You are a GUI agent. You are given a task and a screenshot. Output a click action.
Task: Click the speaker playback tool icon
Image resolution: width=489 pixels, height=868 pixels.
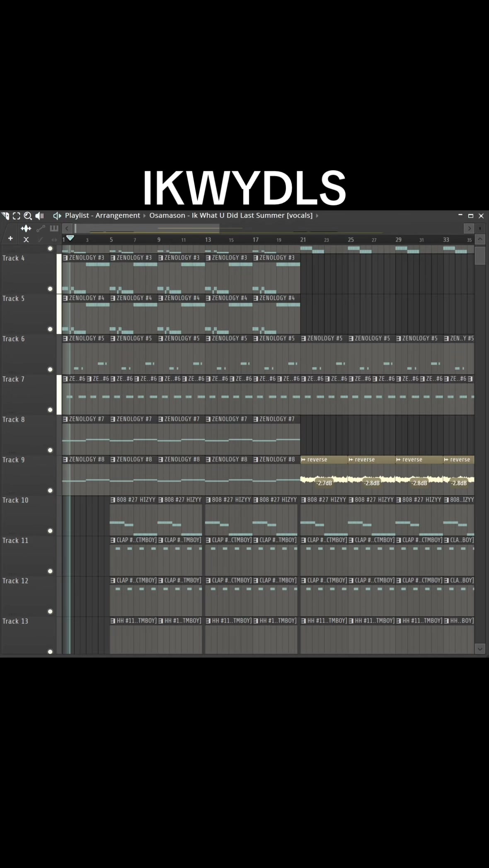tap(40, 215)
